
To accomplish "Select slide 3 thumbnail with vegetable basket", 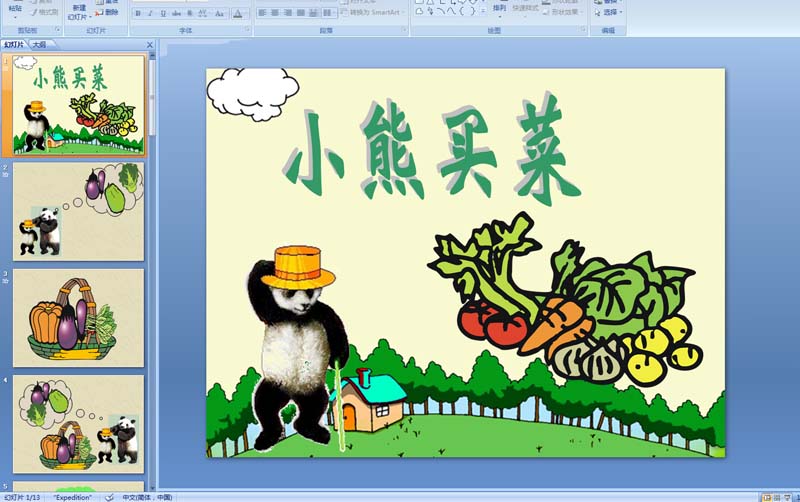I will pyautogui.click(x=79, y=318).
